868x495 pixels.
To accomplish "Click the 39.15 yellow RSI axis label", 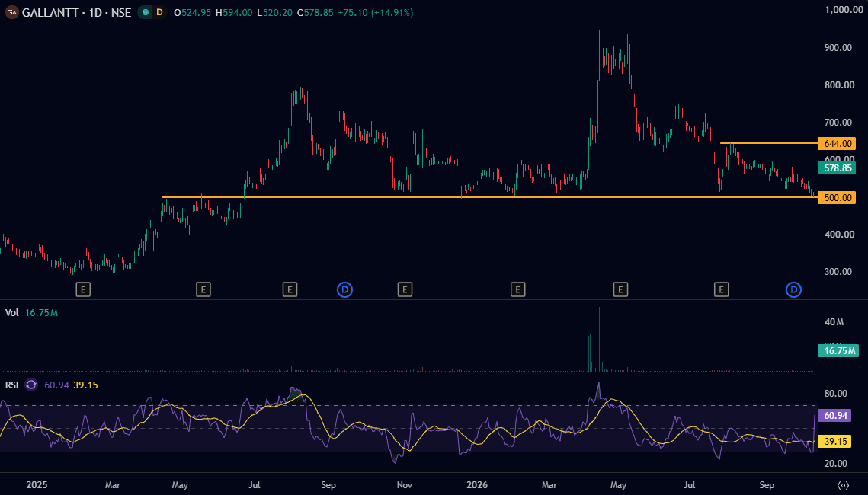I will [834, 442].
